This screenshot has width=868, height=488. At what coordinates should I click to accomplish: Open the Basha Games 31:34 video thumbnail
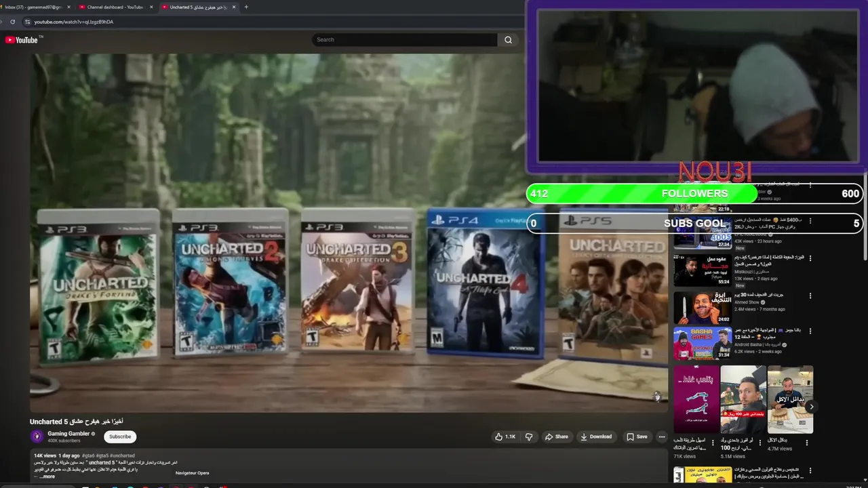(x=703, y=344)
